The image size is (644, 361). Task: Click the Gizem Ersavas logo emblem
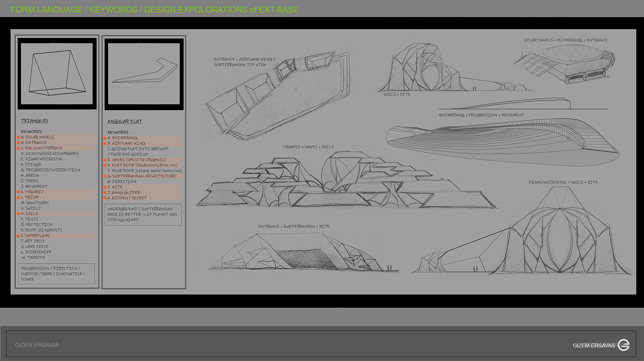pyautogui.click(x=623, y=345)
